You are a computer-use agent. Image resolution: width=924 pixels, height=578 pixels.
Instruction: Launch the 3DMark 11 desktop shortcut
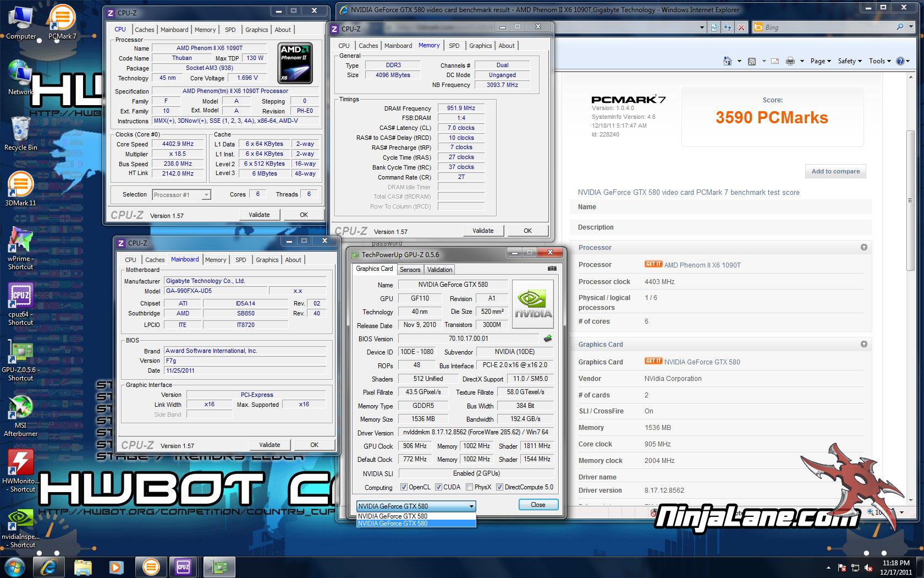(20, 189)
